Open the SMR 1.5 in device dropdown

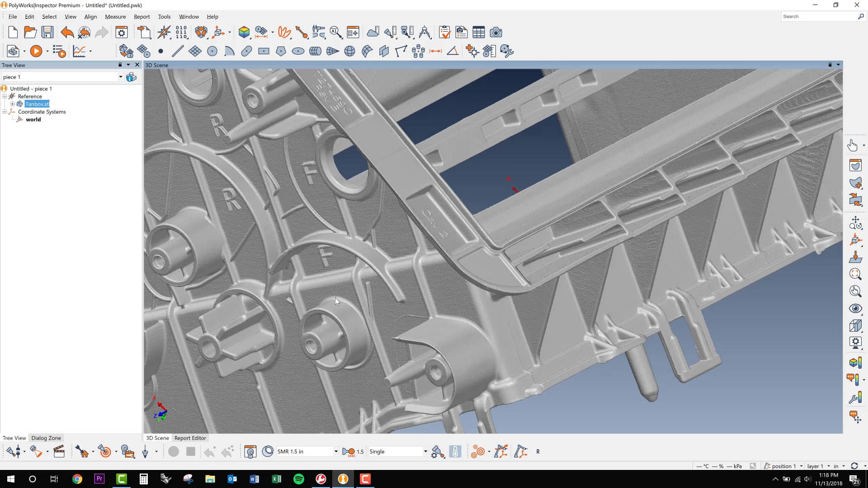click(x=335, y=451)
